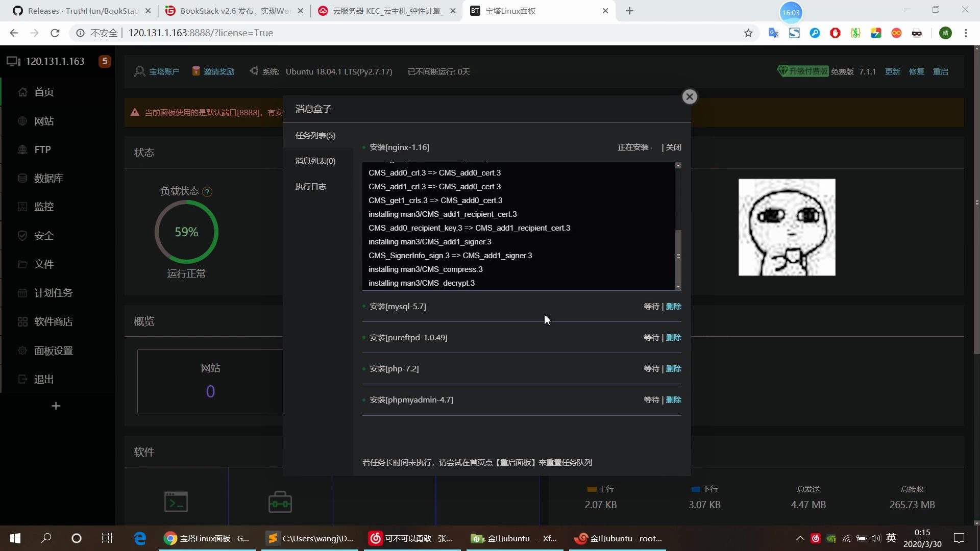Click 关闭 on nginx installation task
The width and height of the screenshot is (980, 551).
(x=674, y=146)
